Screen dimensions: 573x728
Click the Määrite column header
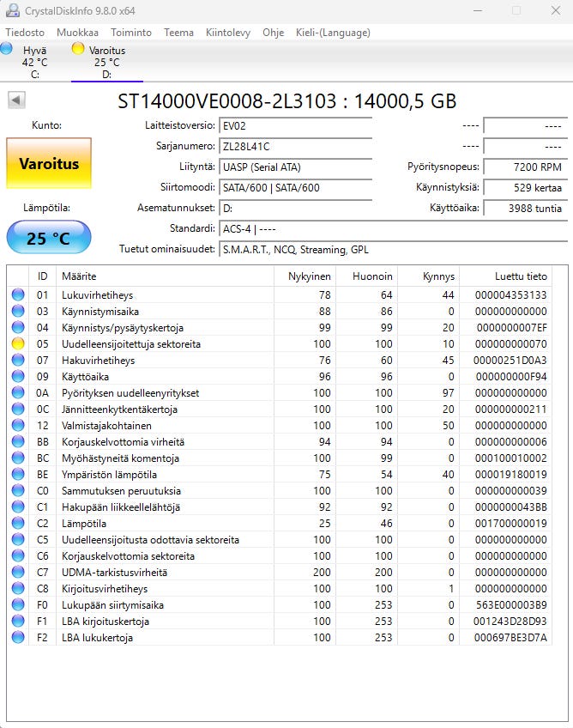[165, 276]
